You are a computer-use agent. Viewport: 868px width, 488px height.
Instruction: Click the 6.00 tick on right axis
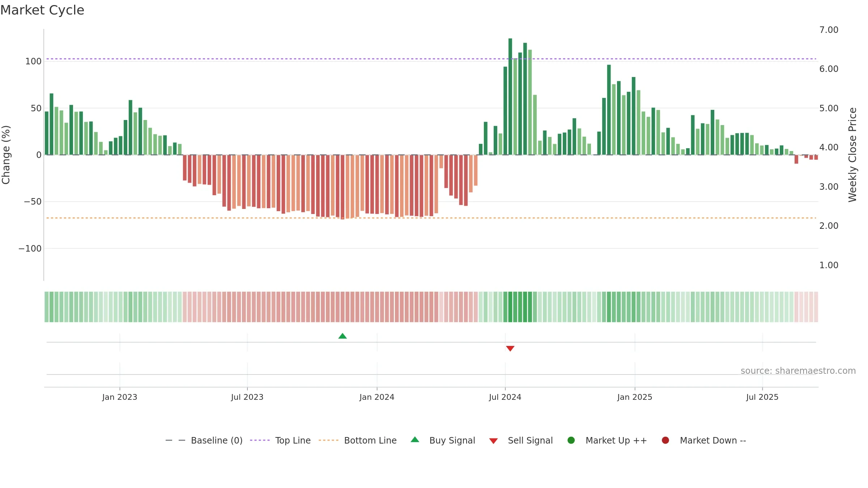(x=829, y=69)
